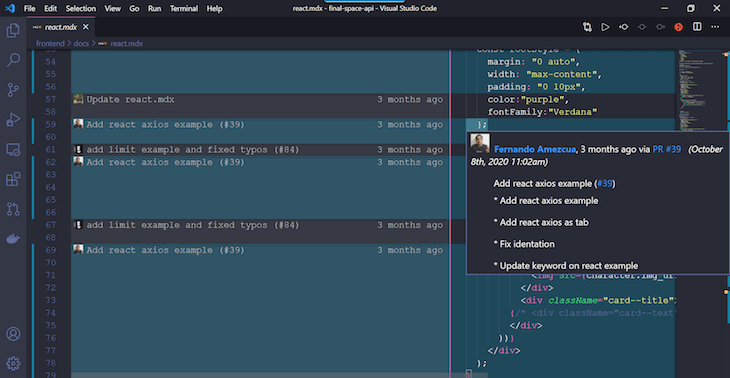730x378 pixels.
Task: Open Source Control view
Action: click(13, 90)
